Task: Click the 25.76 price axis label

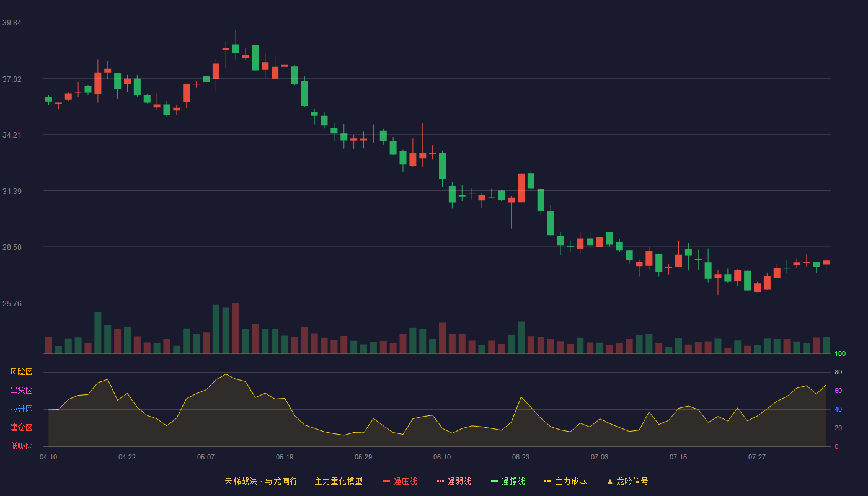Action: [x=12, y=303]
